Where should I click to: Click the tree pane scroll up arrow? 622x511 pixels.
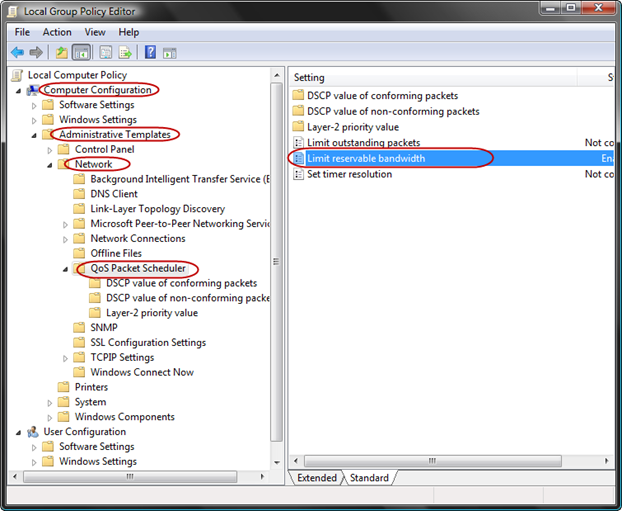coord(276,75)
